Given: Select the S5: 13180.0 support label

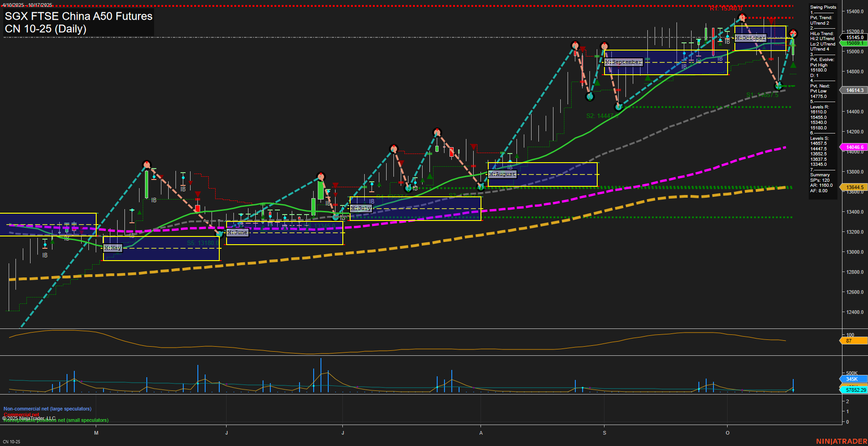Looking at the screenshot, I should pos(202,243).
